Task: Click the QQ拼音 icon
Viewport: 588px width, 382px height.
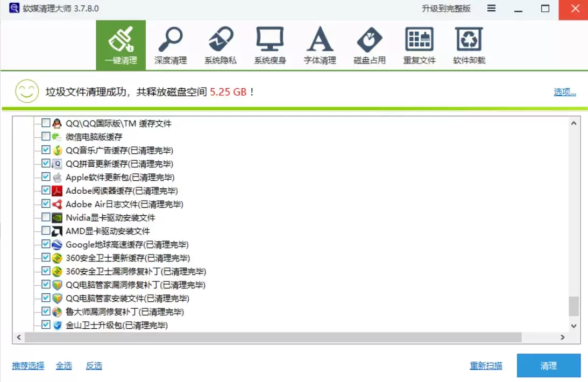Action: click(x=57, y=164)
